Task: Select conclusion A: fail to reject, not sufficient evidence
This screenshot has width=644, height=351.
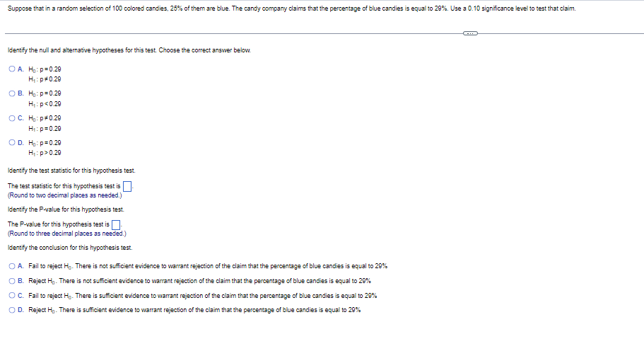Action: [x=12, y=266]
